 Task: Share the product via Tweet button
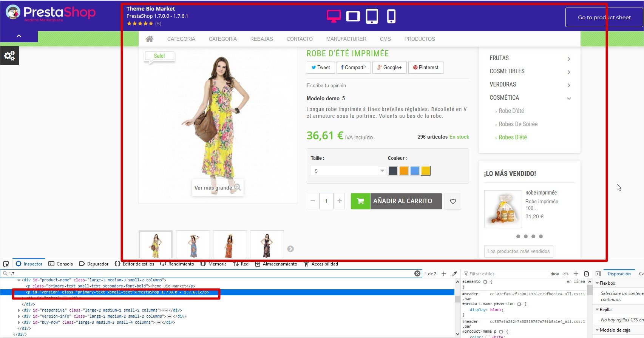[321, 68]
